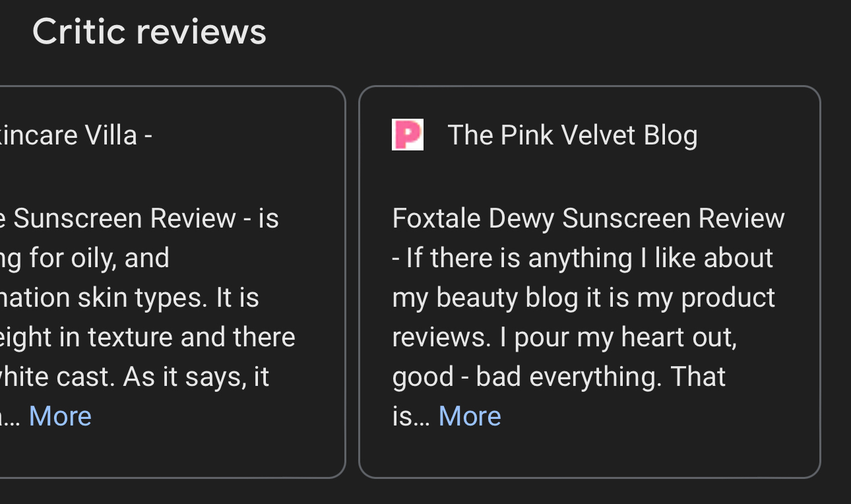Viewport: 851px width, 504px height.
Task: Click the Critic reviews heading
Action: tap(149, 31)
